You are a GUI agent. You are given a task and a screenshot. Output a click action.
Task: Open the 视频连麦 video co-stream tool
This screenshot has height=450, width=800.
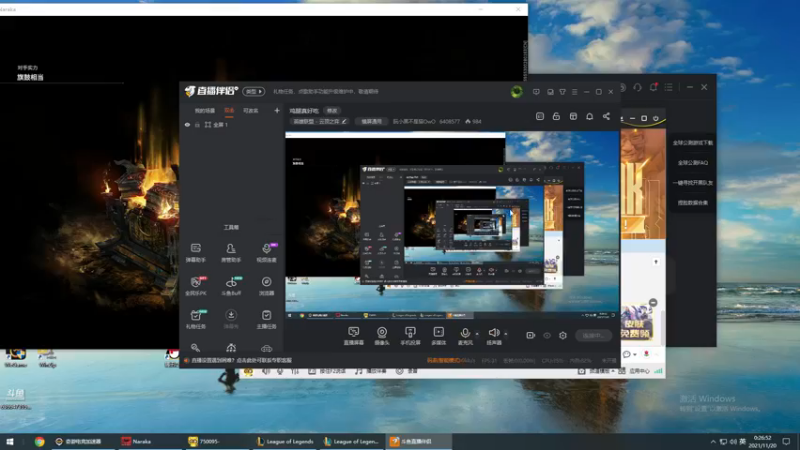click(x=266, y=253)
